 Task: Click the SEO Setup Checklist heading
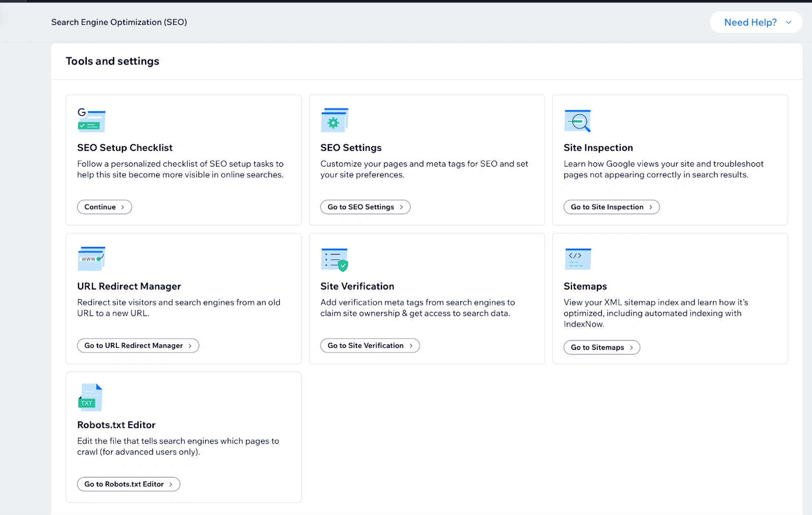click(125, 148)
